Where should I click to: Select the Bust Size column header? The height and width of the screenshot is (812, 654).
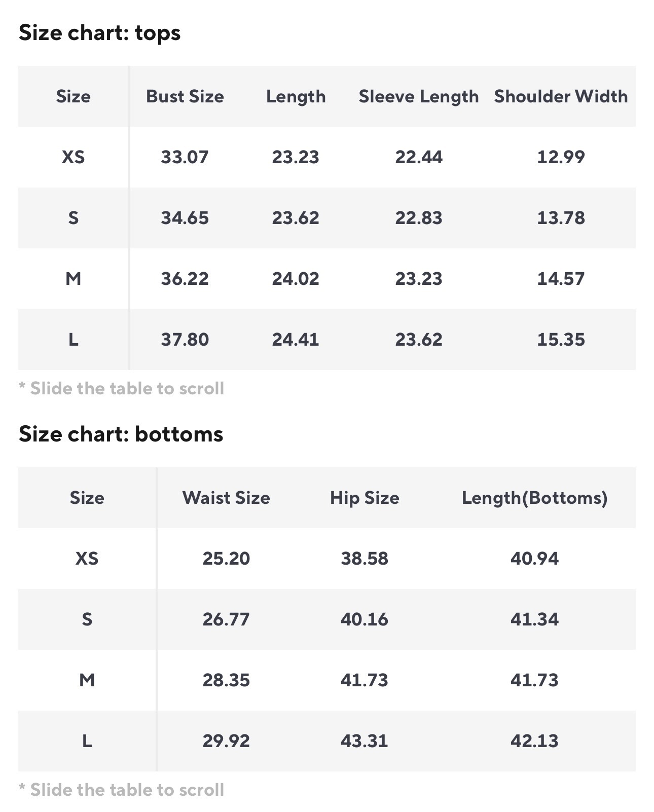click(x=185, y=96)
